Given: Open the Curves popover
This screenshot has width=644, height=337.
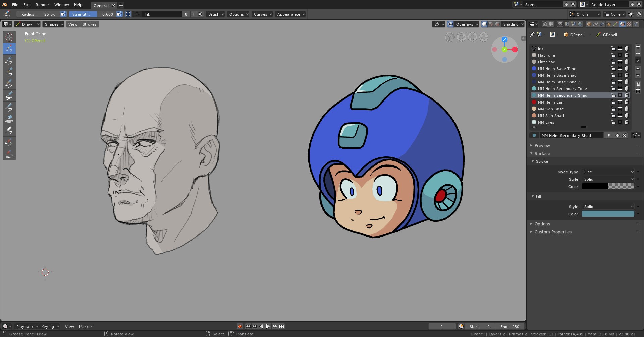Looking at the screenshot, I should (x=263, y=14).
